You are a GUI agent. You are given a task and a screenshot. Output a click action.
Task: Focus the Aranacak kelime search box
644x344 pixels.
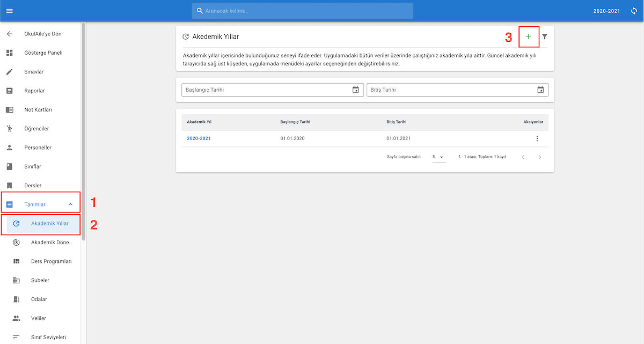pyautogui.click(x=303, y=11)
